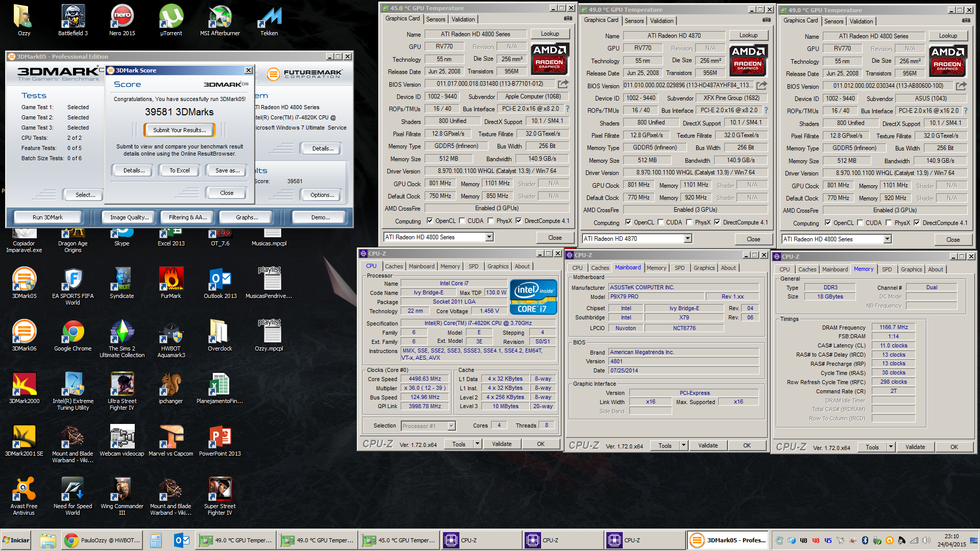Image resolution: width=980 pixels, height=551 pixels.
Task: Open SPD tab in Mainboard CPU-Z window
Action: (x=679, y=268)
